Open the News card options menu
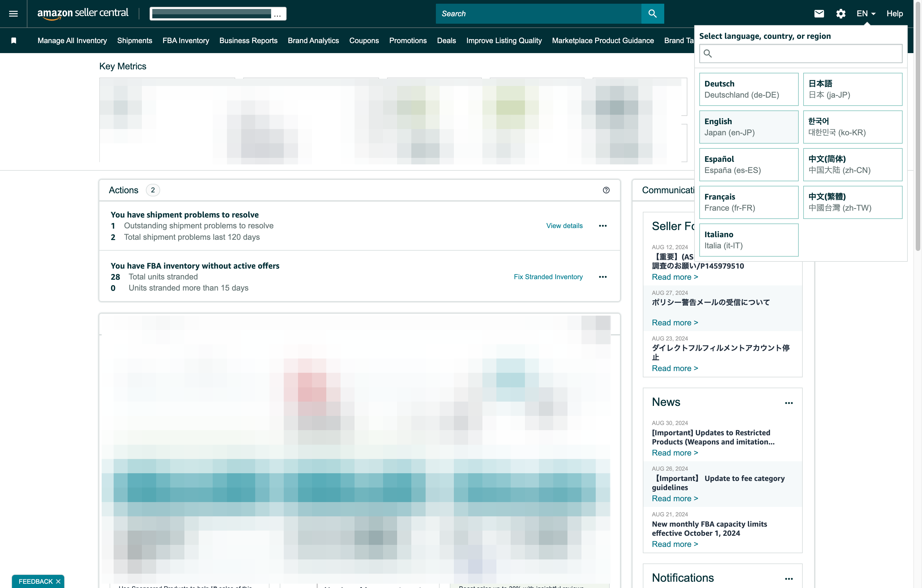The height and width of the screenshot is (588, 922). pos(789,403)
